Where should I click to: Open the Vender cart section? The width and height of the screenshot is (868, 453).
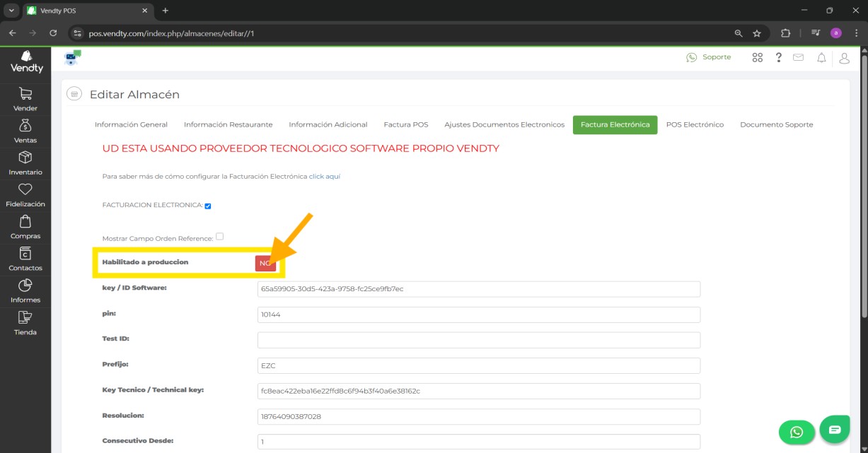[x=25, y=100]
